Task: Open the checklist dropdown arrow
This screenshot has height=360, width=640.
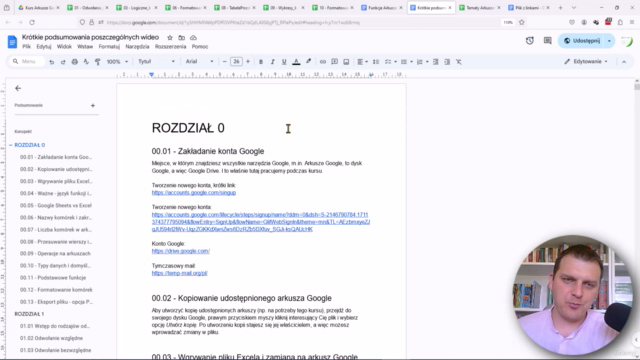Action: 396,62
